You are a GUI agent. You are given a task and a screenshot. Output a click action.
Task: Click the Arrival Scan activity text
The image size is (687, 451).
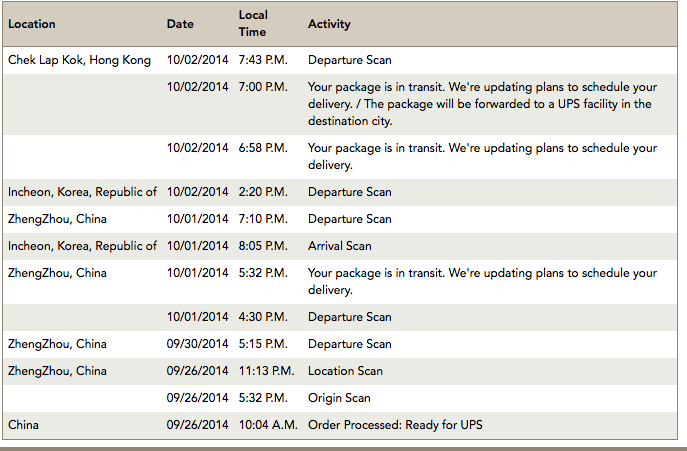click(x=340, y=246)
